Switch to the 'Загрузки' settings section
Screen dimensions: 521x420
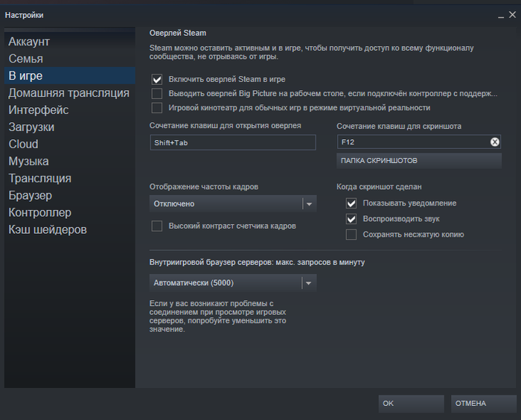31,127
